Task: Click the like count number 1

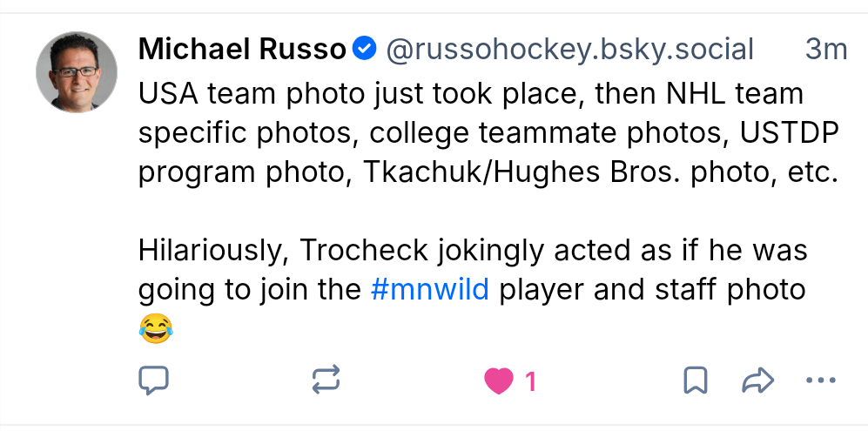Action: (x=530, y=380)
